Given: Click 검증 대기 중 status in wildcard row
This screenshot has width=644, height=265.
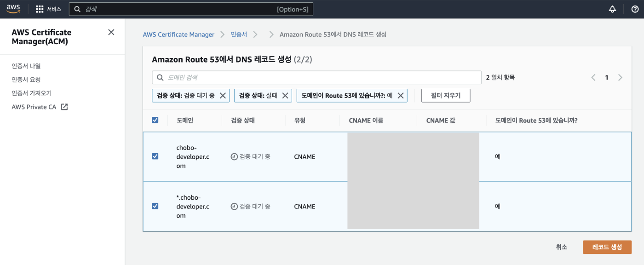Looking at the screenshot, I should [x=251, y=206].
